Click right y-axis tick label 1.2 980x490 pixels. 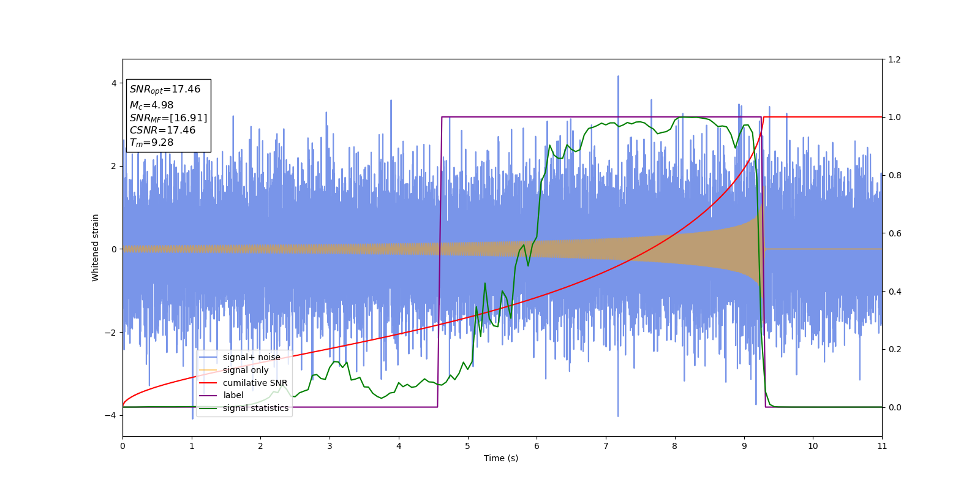(894, 59)
